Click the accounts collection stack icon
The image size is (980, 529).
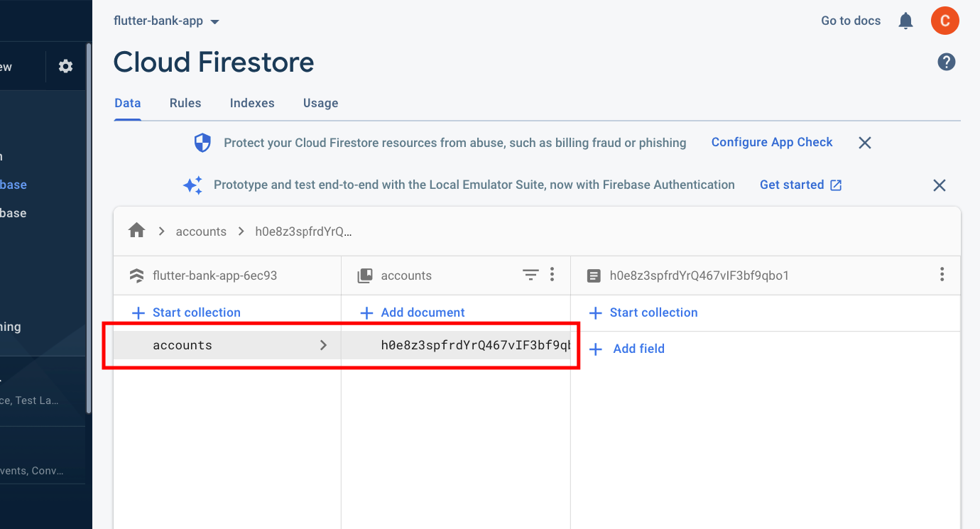(364, 276)
